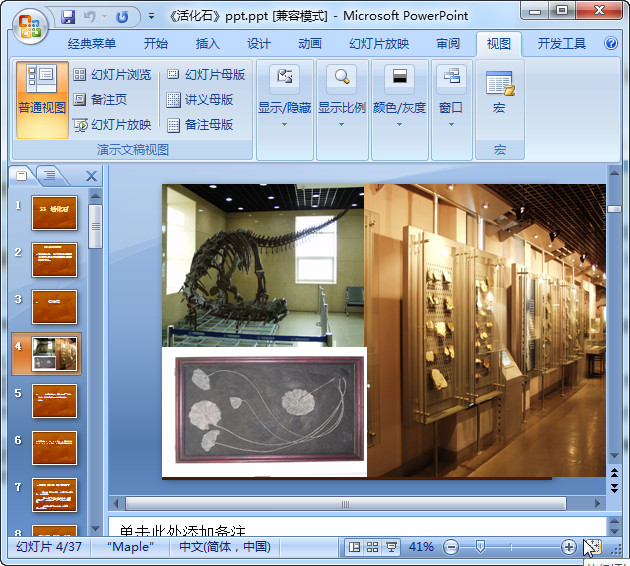Image resolution: width=630 pixels, height=566 pixels.
Task: Switch to Slides thumbnail pane tab
Action: (x=22, y=176)
